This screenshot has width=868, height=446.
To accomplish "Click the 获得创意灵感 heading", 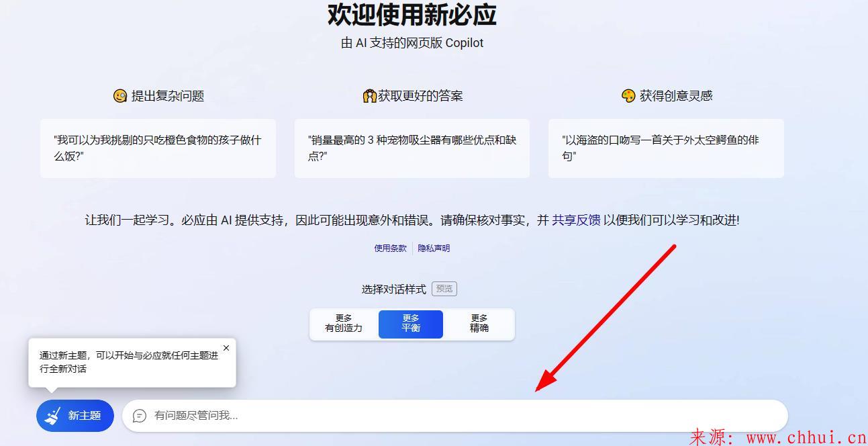I will 676,96.
